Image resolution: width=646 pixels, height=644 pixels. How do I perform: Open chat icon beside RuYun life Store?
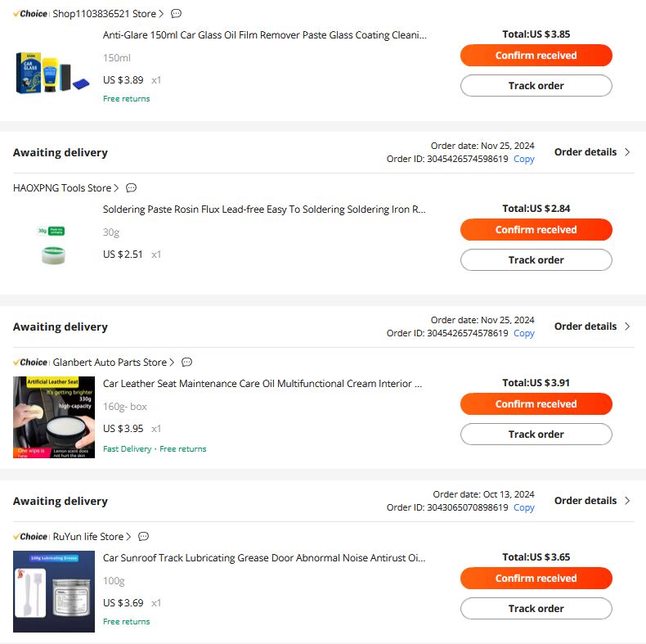(143, 536)
